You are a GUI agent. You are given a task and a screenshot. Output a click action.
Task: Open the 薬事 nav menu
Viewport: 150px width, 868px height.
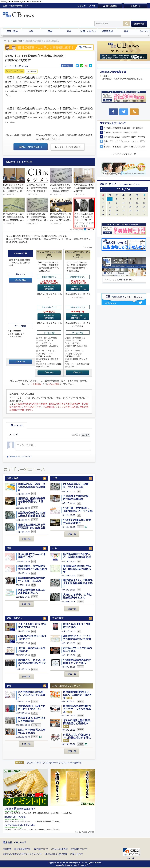(50, 31)
